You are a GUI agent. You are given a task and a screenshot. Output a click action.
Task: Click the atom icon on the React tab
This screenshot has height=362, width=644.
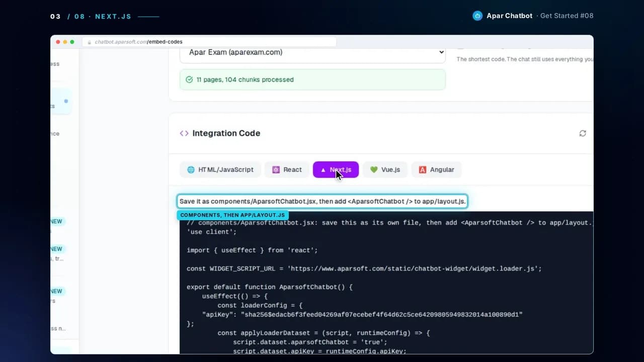click(276, 169)
